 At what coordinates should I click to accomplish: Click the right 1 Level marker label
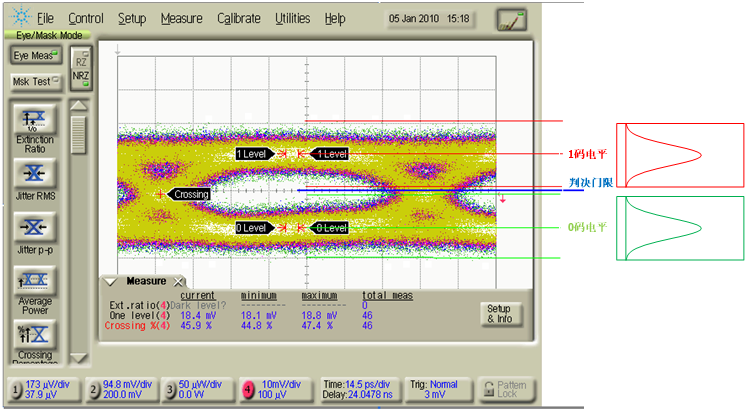[x=329, y=154]
